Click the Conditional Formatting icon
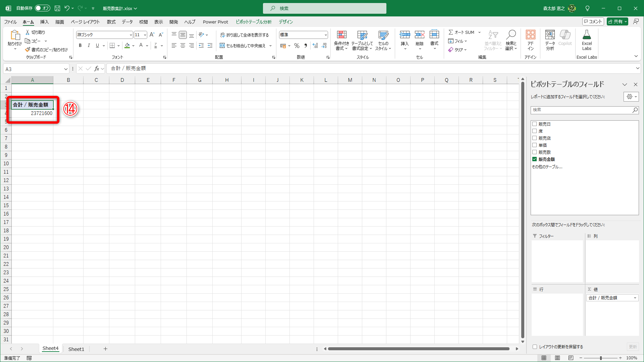 (341, 35)
